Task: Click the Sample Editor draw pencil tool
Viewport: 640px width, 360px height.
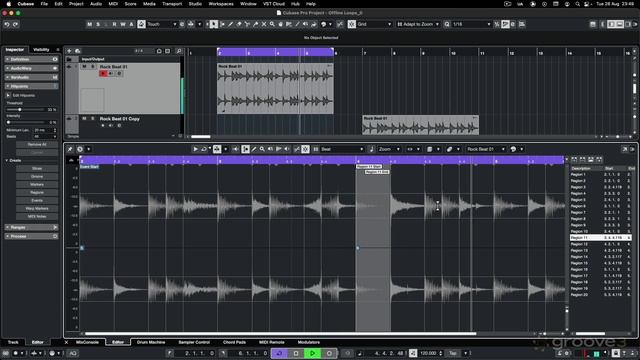Action: (x=254, y=149)
